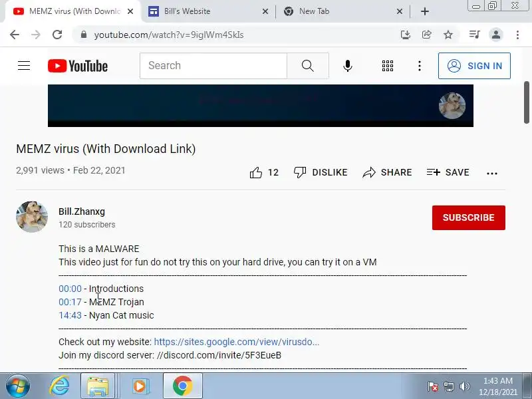Click the SIGN IN button
Screen dimensions: 532x399
point(474,66)
